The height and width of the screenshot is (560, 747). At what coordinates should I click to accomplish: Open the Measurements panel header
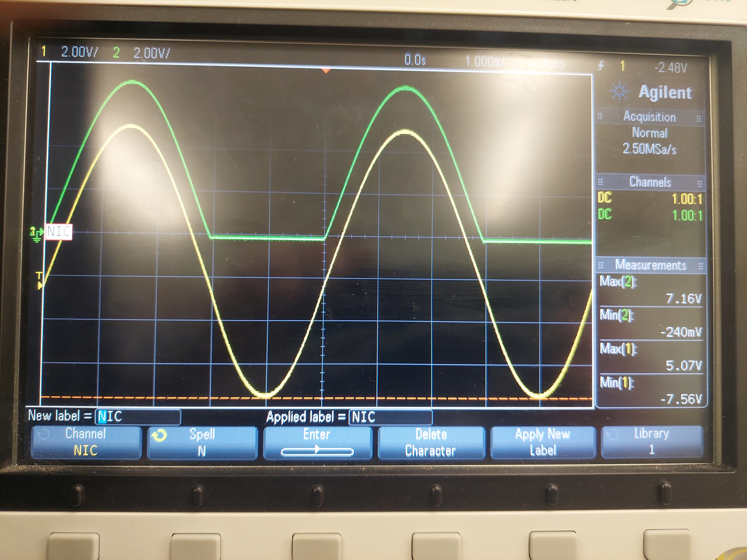click(650, 265)
